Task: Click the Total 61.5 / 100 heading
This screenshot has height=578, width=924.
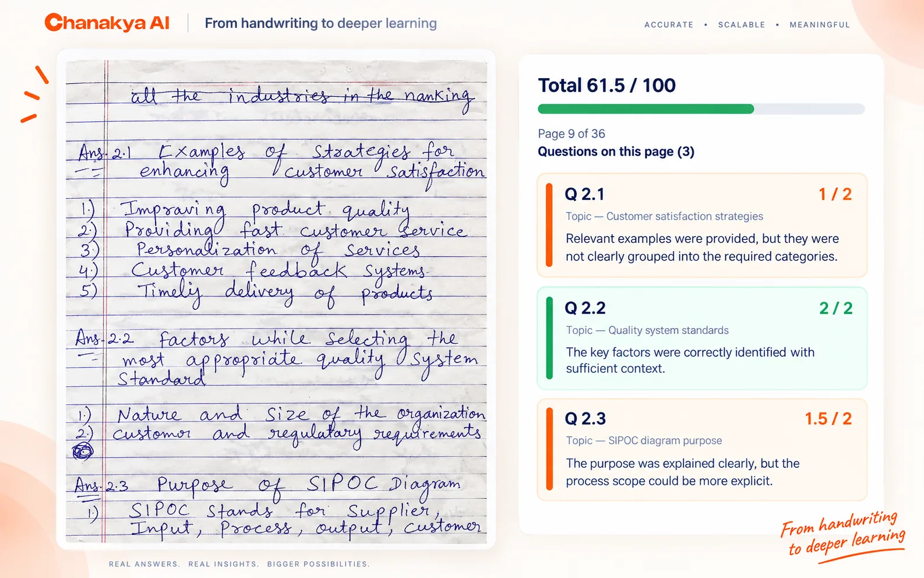Action: coord(606,85)
